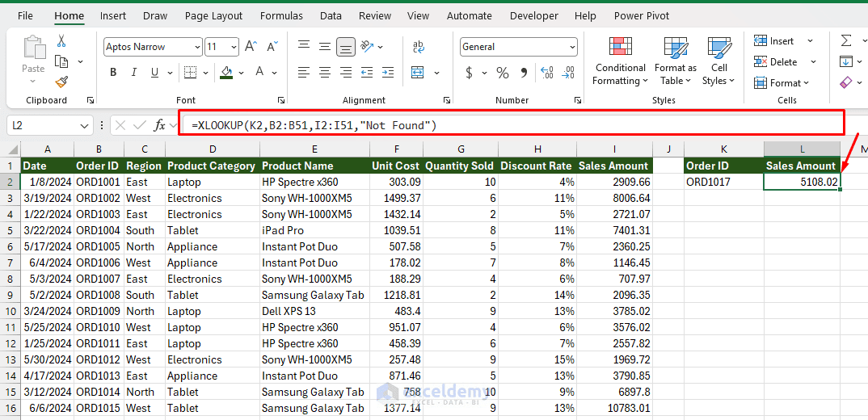Click Decrease Indent
Viewport: 868px width, 420px height.
pos(366,72)
